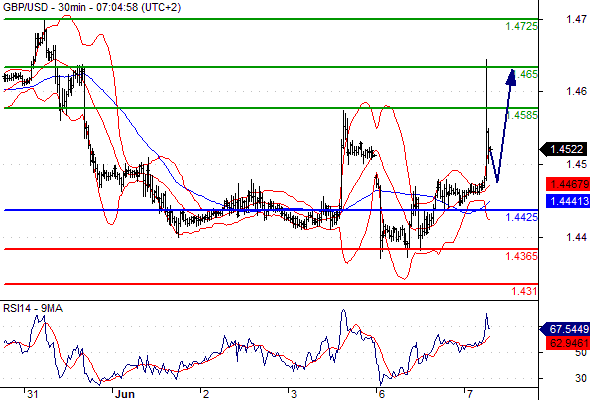This screenshot has height=400, width=590.
Task: Select the 1.4585 resistance level label
Action: 522,115
